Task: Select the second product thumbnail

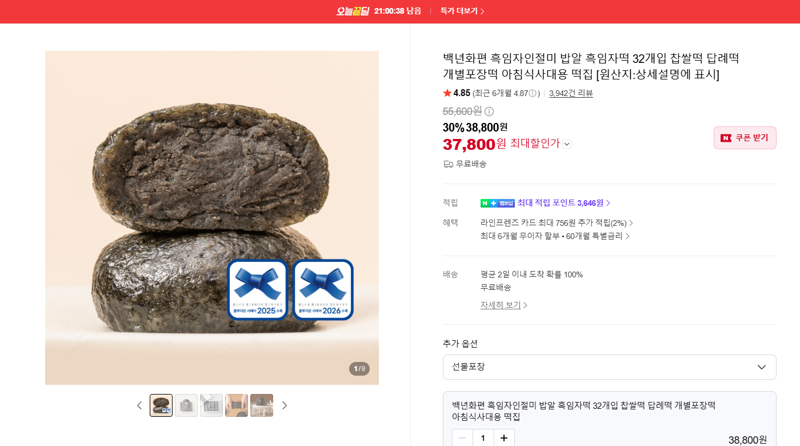Action: (x=186, y=406)
